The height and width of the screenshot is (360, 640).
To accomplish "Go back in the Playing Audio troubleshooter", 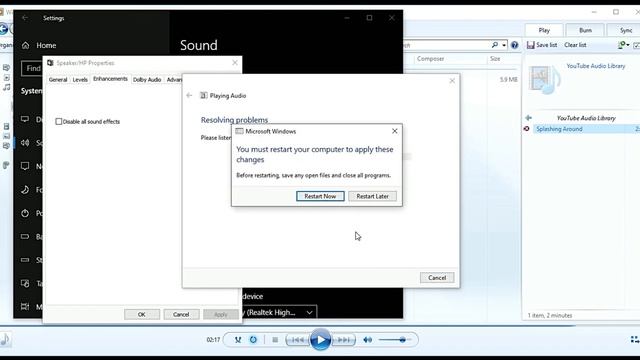I will 189,96.
